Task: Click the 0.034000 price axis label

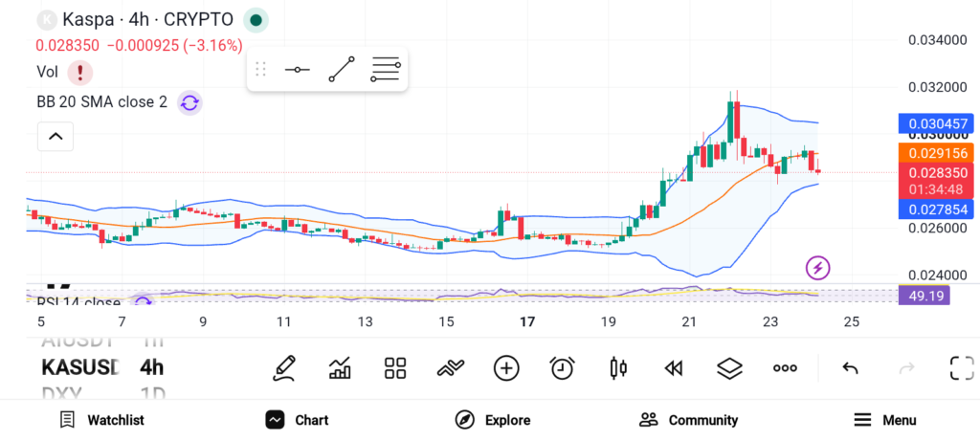Action: point(938,40)
